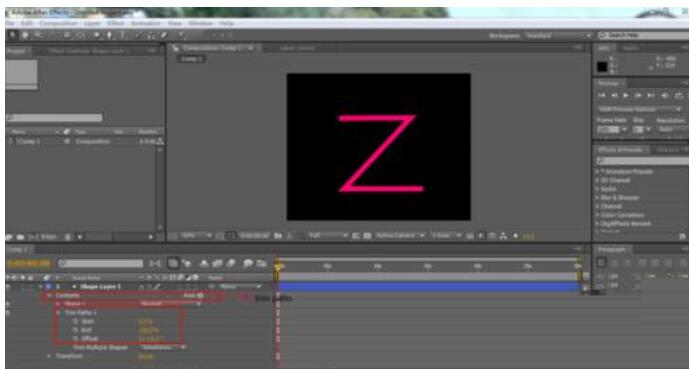The image size is (689, 369).
Task: Open Active Camera view dropdown
Action: point(400,236)
